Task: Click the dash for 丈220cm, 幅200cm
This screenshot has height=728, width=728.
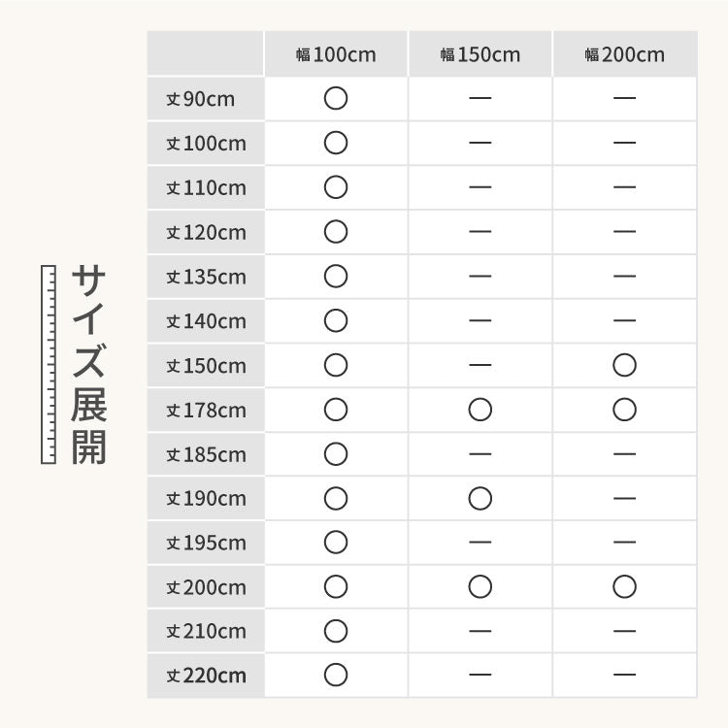Action: (x=624, y=676)
